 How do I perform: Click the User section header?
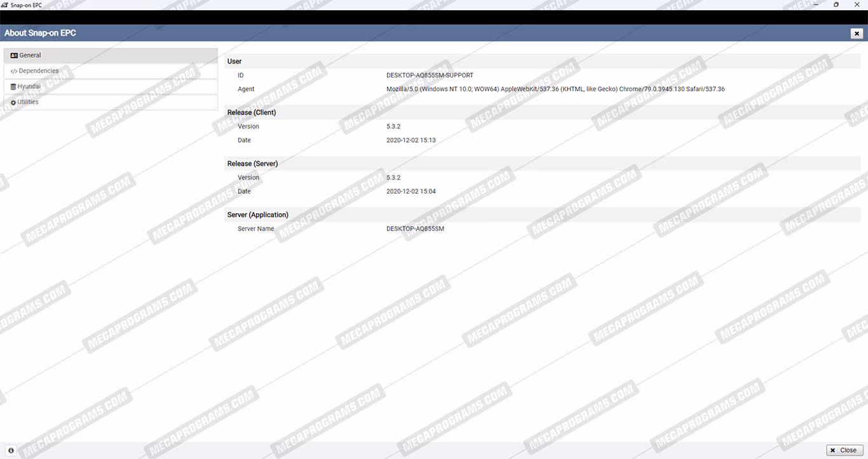click(x=543, y=62)
